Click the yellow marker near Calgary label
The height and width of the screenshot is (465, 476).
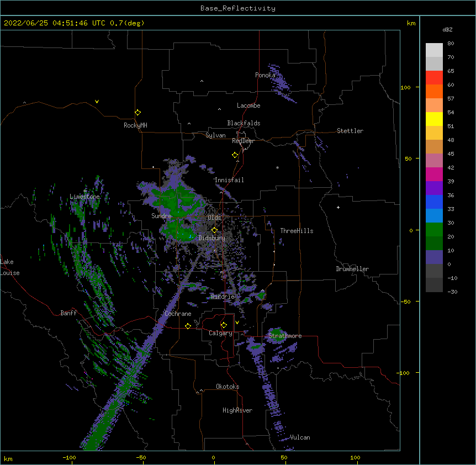[x=224, y=325]
